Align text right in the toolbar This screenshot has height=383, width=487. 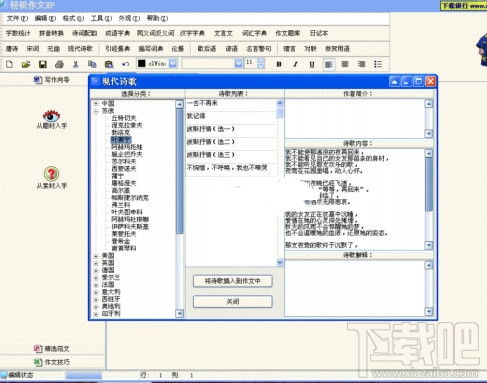[361, 64]
